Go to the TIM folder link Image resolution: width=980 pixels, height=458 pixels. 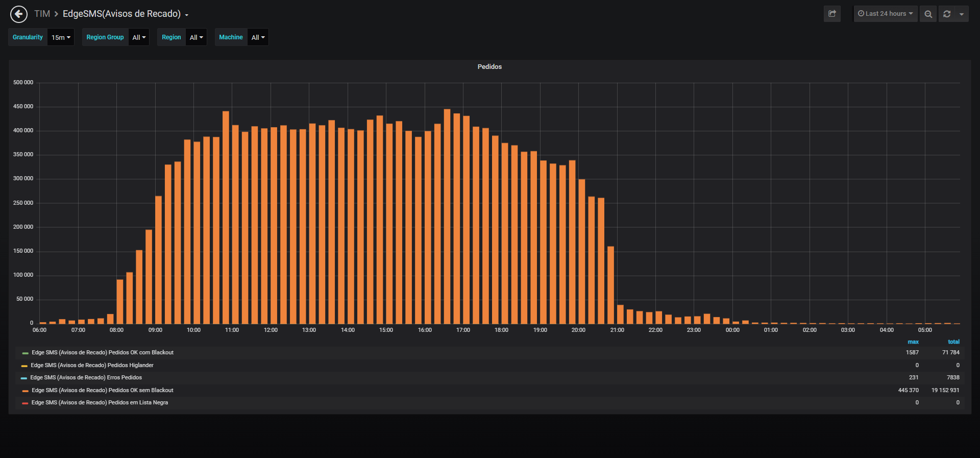click(x=42, y=14)
